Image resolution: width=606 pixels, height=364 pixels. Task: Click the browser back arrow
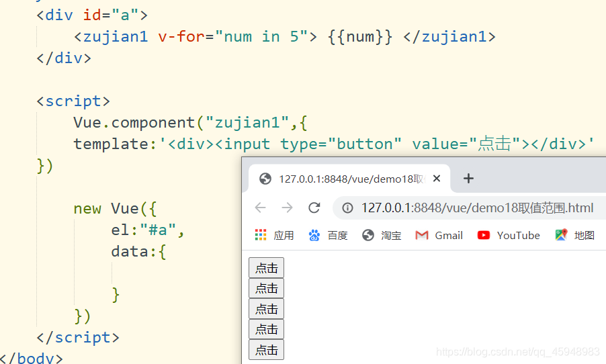click(260, 208)
